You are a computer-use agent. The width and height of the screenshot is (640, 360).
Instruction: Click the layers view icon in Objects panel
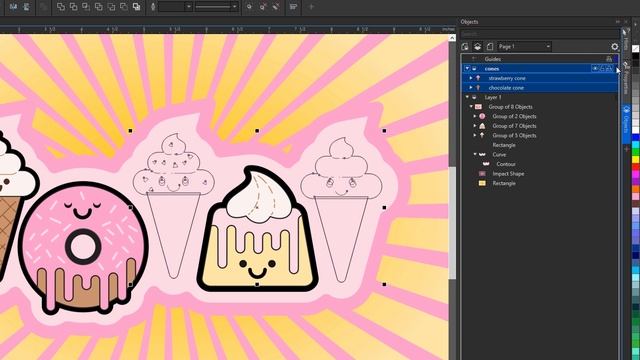pyautogui.click(x=478, y=47)
